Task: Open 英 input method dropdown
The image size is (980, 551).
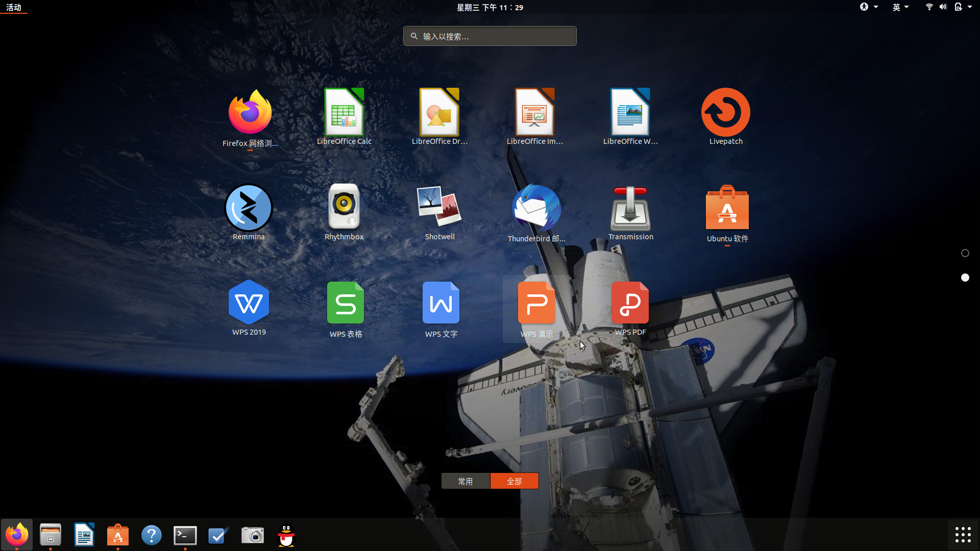Action: 900,7
